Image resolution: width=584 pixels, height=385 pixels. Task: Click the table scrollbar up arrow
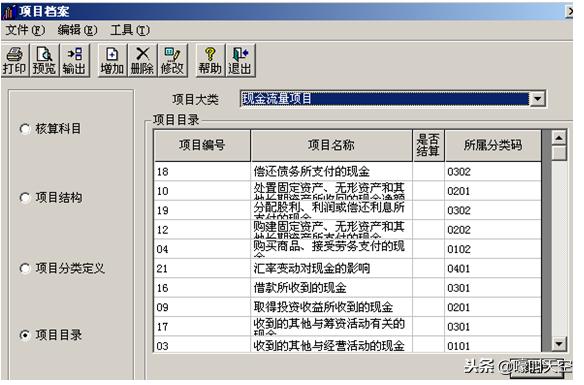[x=559, y=138]
